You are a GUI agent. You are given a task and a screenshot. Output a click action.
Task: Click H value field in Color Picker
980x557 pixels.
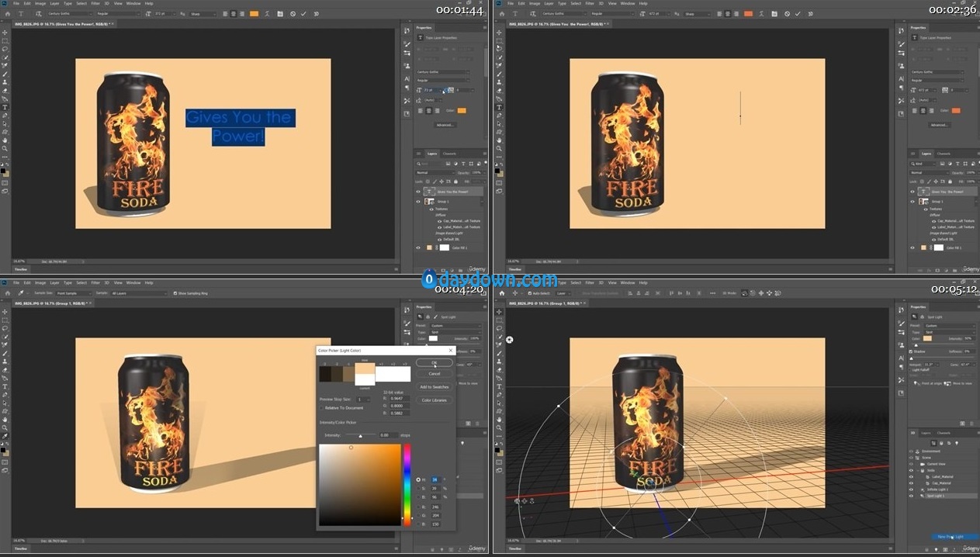coord(435,479)
